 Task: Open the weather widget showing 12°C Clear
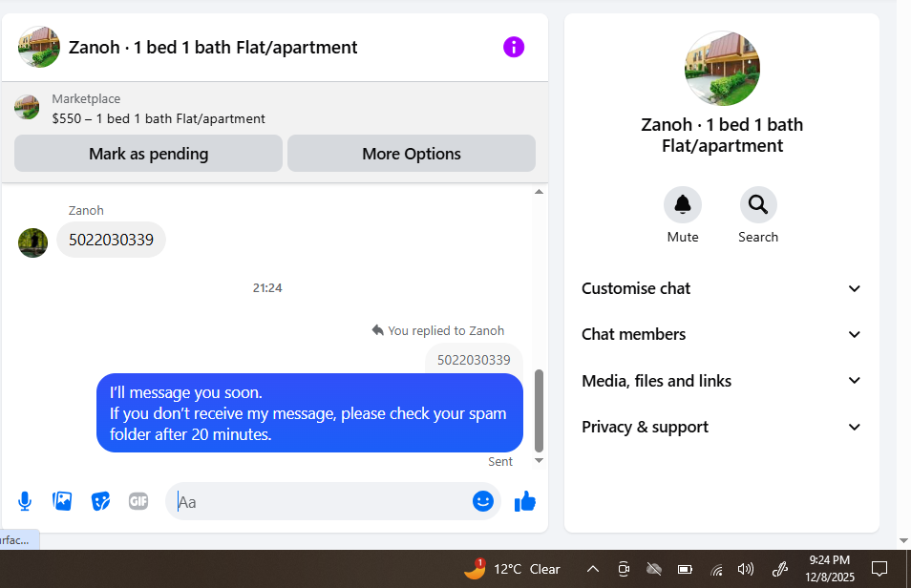pos(512,569)
